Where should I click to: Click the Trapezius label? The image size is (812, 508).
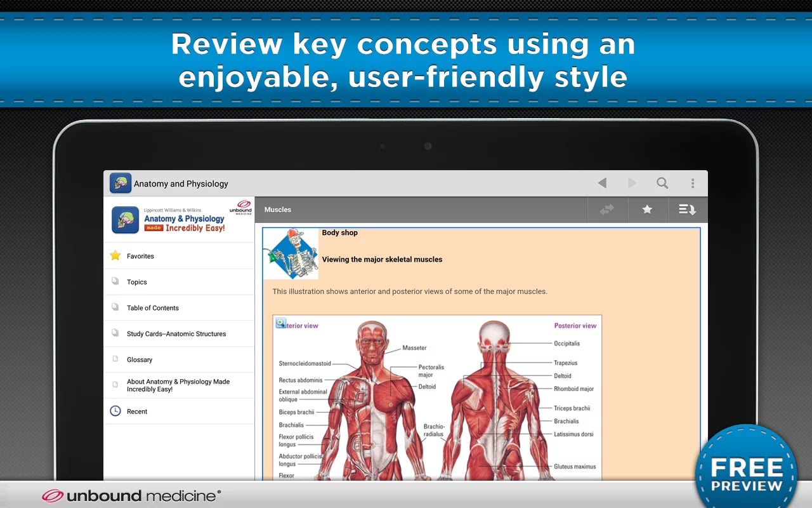pos(565,363)
